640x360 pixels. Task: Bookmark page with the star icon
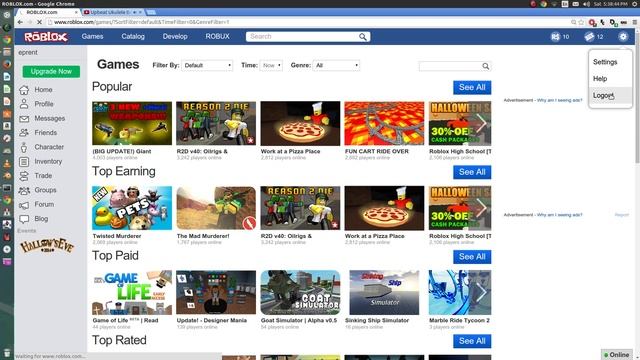point(582,22)
